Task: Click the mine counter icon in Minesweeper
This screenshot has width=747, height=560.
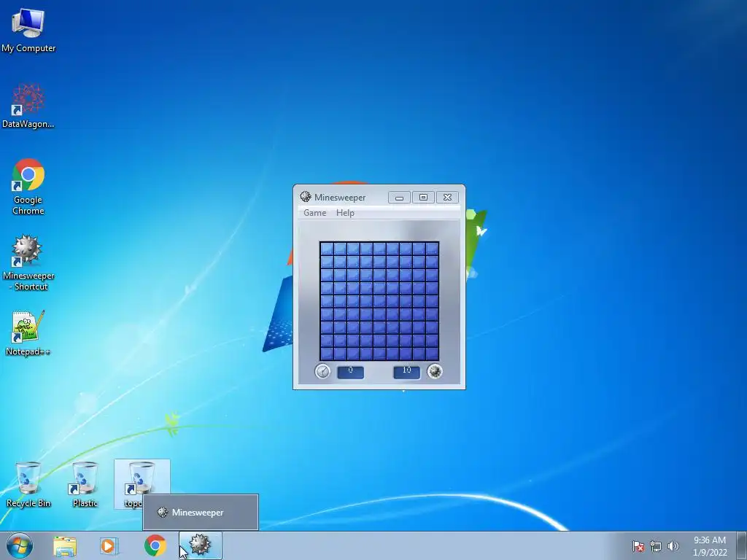Action: (435, 371)
